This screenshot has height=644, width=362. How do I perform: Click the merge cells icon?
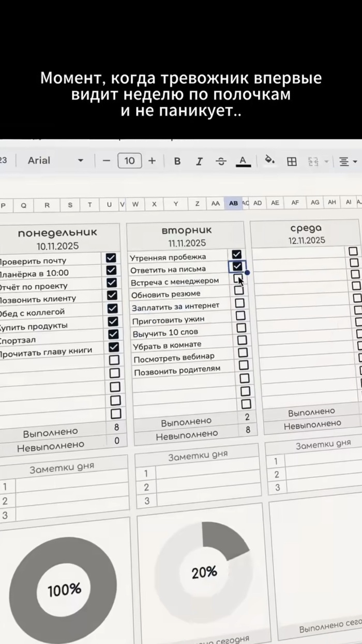[313, 162]
